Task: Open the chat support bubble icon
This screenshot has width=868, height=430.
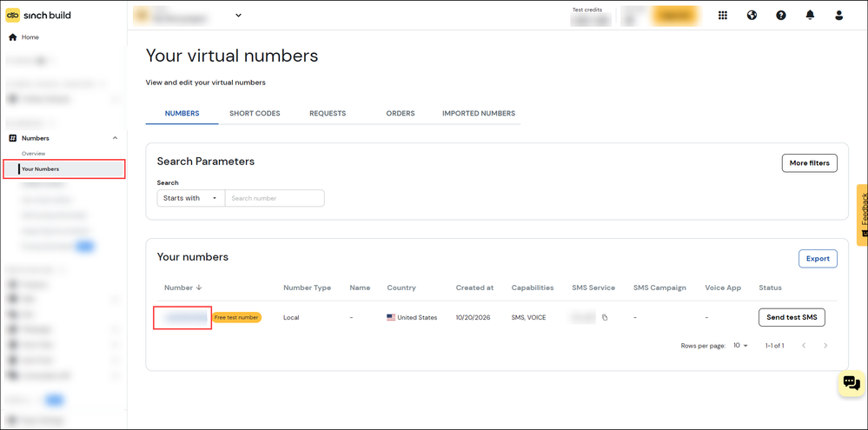Action: pyautogui.click(x=851, y=383)
